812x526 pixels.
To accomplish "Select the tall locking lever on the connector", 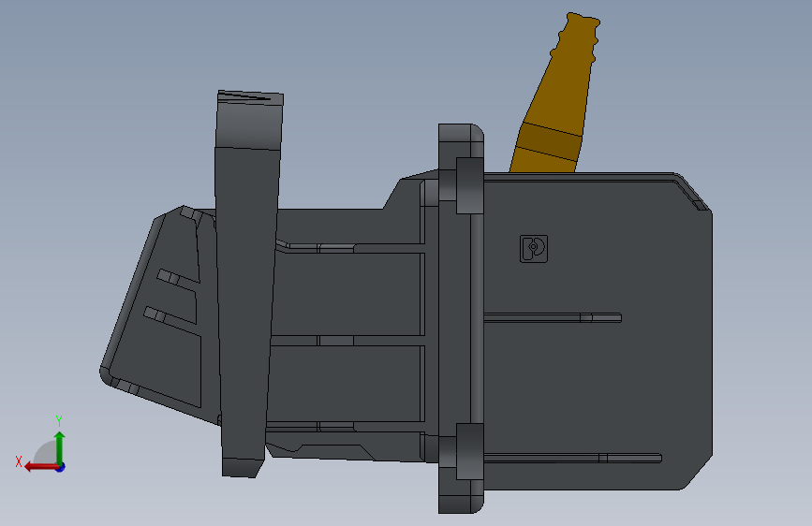I will [246, 282].
